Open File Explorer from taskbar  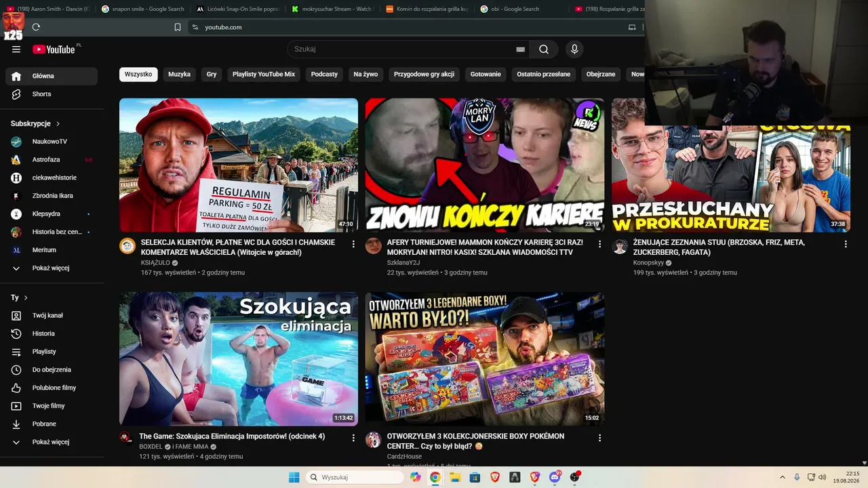point(455,477)
